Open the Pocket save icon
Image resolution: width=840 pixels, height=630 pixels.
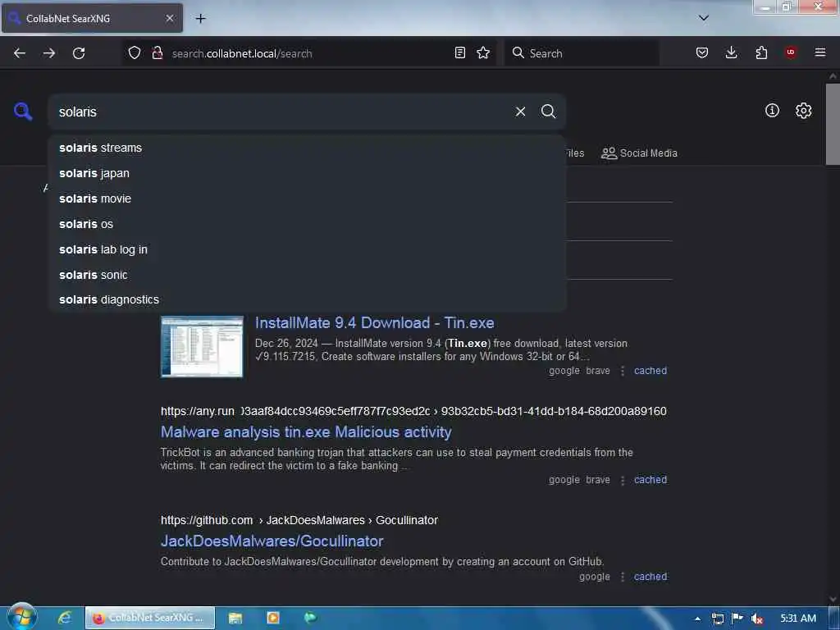pyautogui.click(x=702, y=52)
